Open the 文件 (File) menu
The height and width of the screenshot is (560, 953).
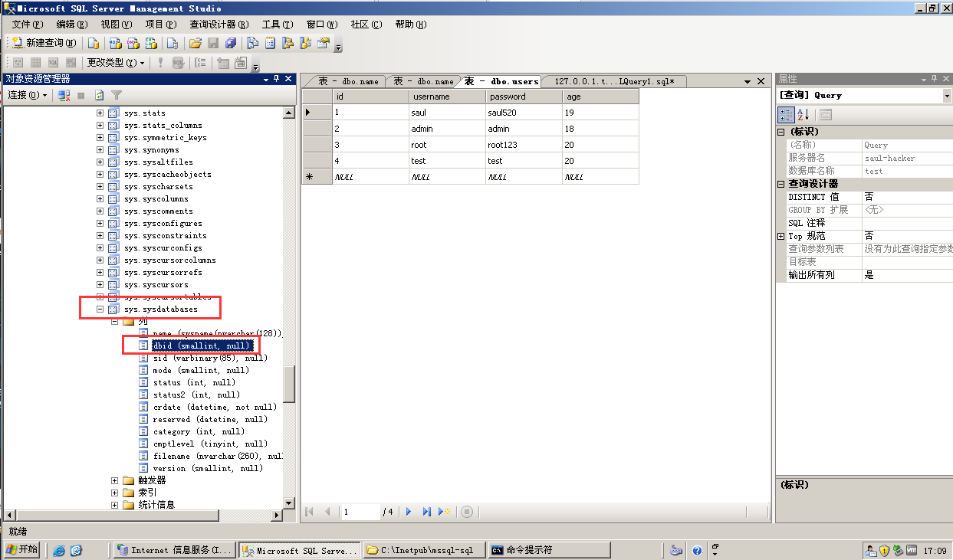tap(27, 25)
